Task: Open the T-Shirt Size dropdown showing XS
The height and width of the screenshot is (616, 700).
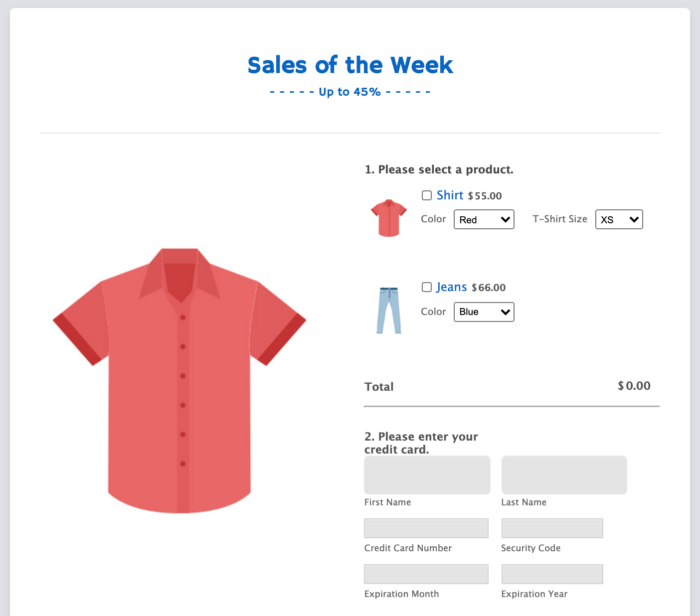Action: click(x=619, y=219)
